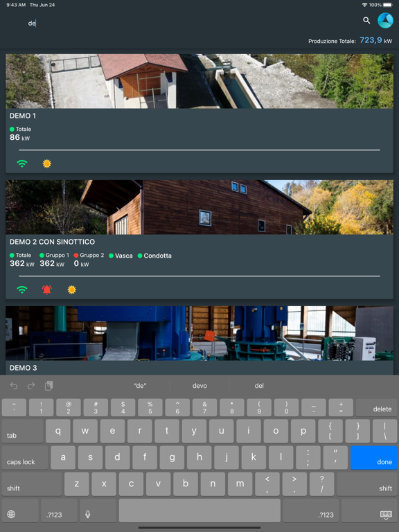The image size is (399, 532).
Task: Tap the backslash pipe key
Action: coord(384,432)
